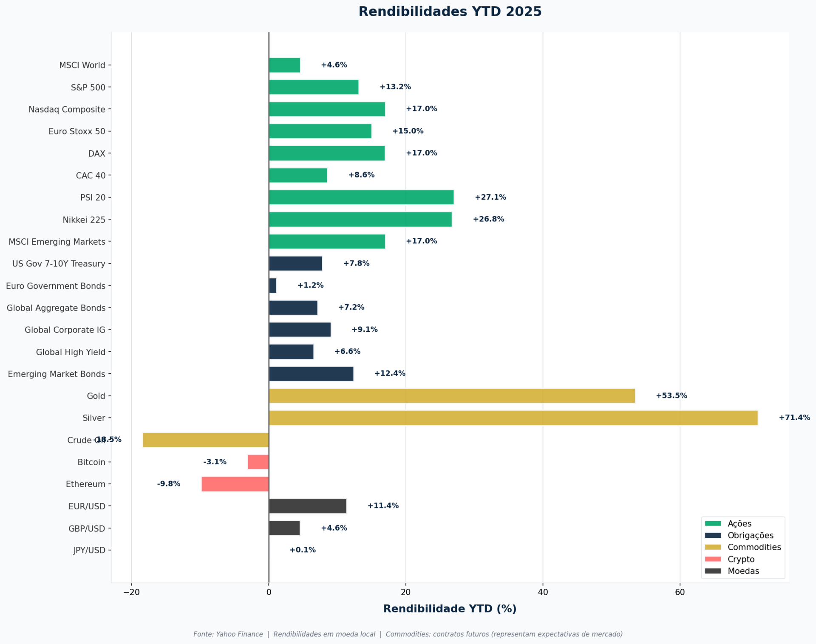This screenshot has height=644, width=816.
Task: Click the chart title Rendibilidades YTD 2025
Action: coord(450,11)
